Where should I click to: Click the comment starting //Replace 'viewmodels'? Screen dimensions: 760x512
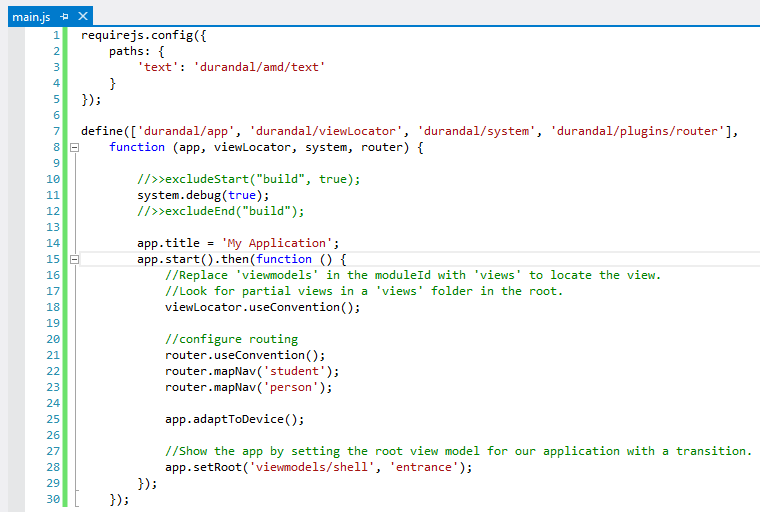coord(413,275)
